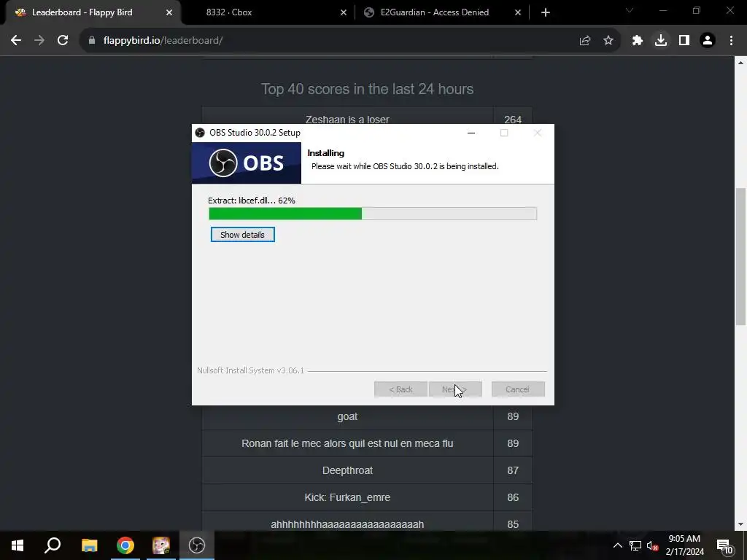The image size is (747, 560).
Task: Click the scrollbar down arrow
Action: click(741, 524)
